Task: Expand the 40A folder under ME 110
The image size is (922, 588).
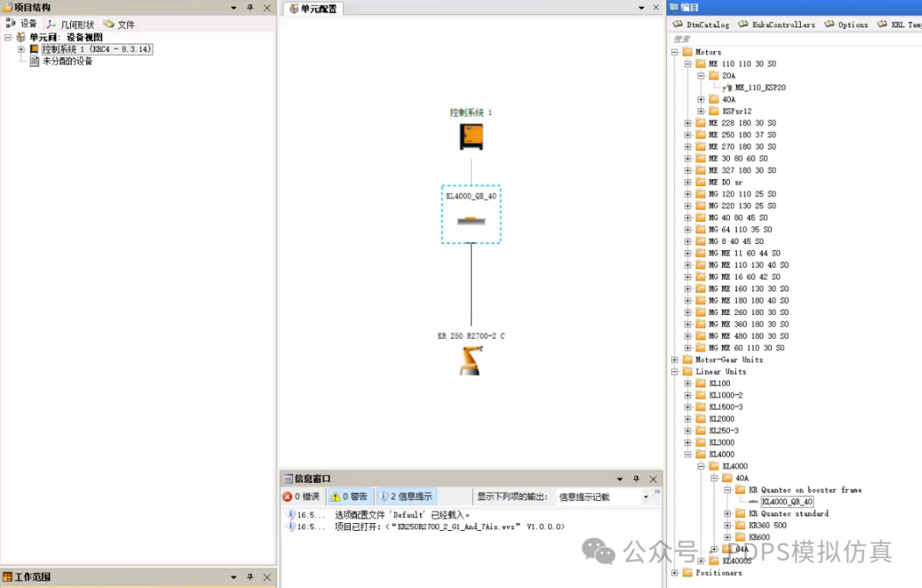Action: 701,99
